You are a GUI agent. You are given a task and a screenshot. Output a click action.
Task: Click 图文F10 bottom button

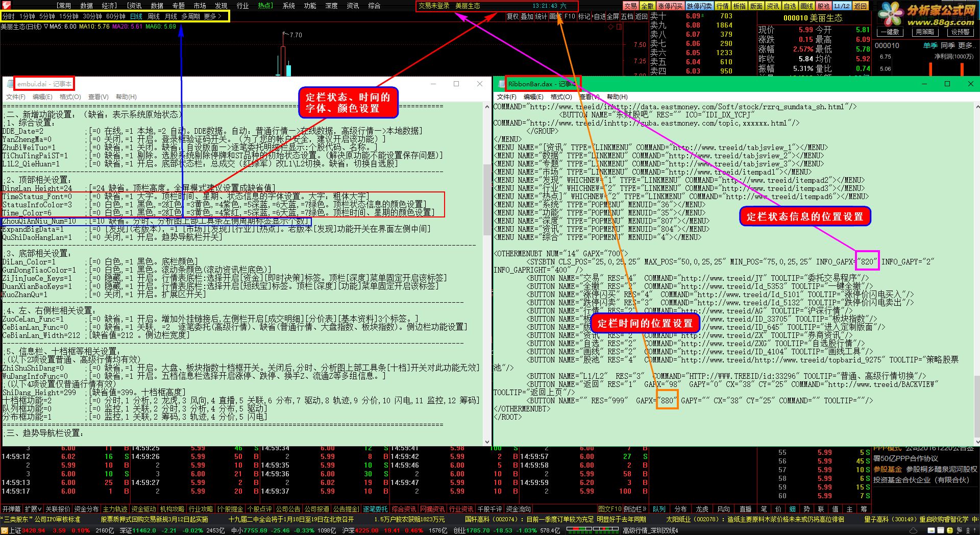(610, 509)
